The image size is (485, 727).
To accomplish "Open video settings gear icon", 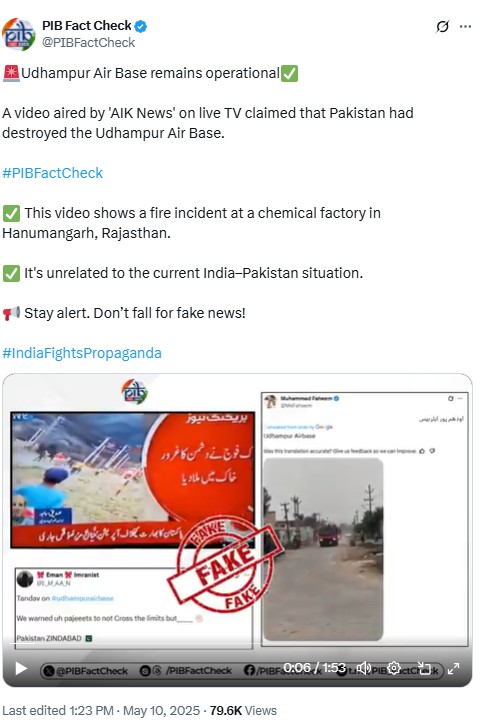I will coord(394,668).
